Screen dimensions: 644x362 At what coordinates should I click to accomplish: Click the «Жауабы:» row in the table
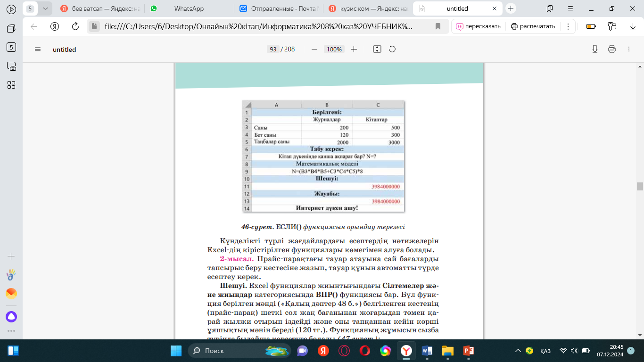(x=327, y=194)
